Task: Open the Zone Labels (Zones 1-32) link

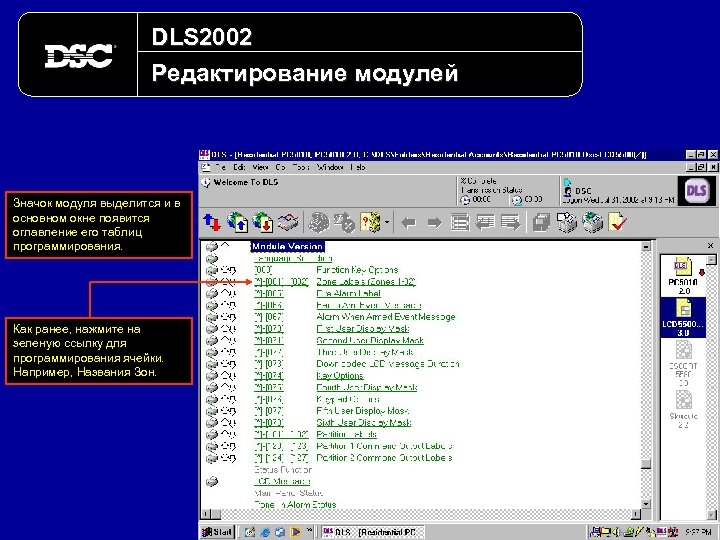Action: pos(366,282)
